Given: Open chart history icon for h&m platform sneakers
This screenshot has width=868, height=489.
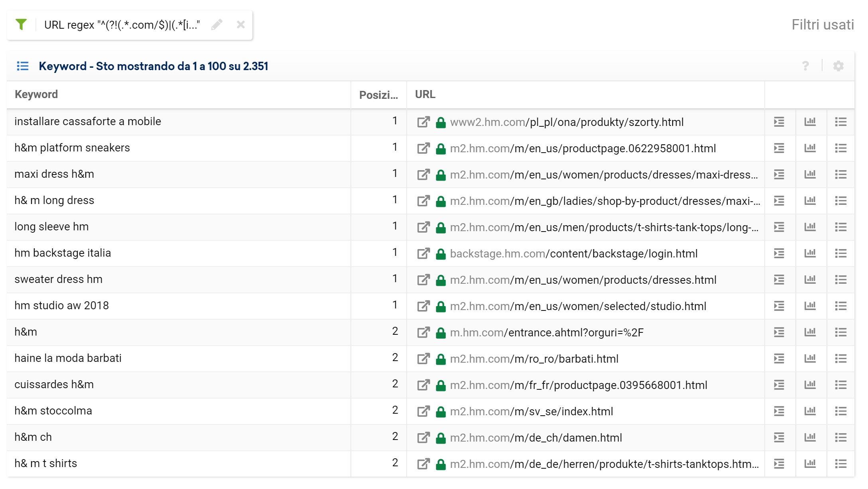Looking at the screenshot, I should tap(810, 148).
